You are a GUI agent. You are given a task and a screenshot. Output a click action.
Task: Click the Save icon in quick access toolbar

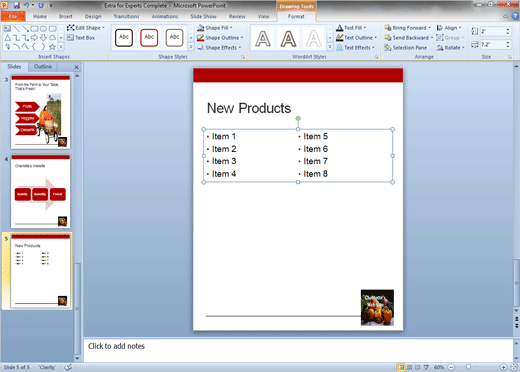point(16,5)
